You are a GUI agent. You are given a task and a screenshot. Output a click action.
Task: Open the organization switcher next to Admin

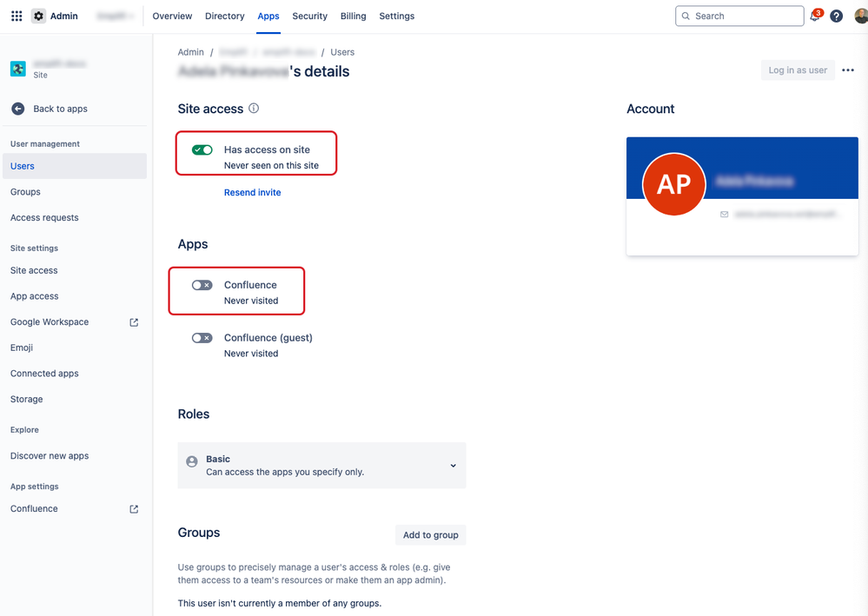point(116,16)
